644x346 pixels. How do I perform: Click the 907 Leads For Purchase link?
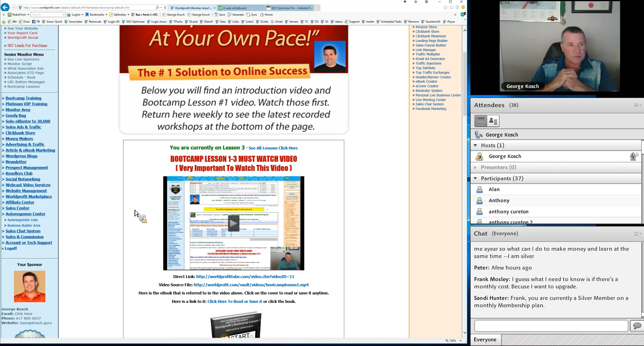(27, 45)
